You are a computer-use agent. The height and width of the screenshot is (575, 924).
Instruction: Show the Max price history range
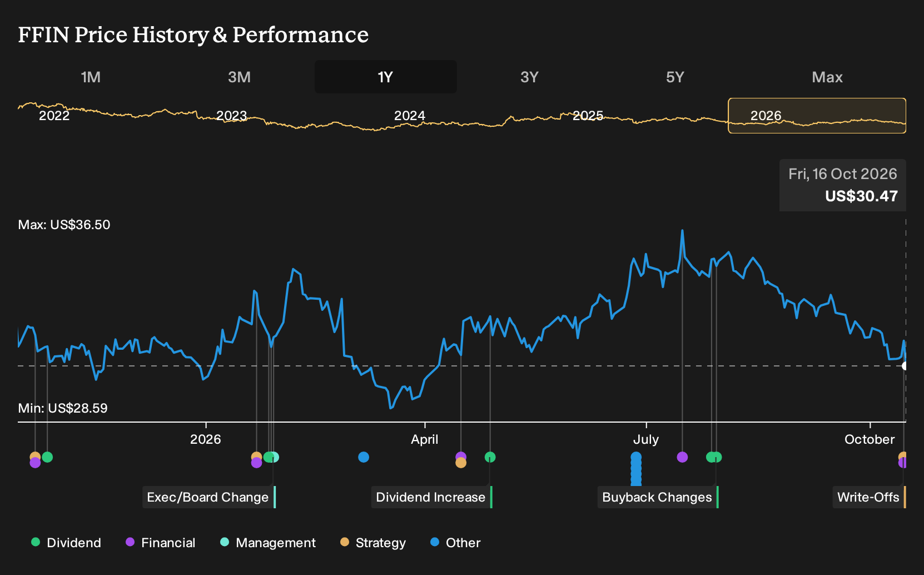827,77
